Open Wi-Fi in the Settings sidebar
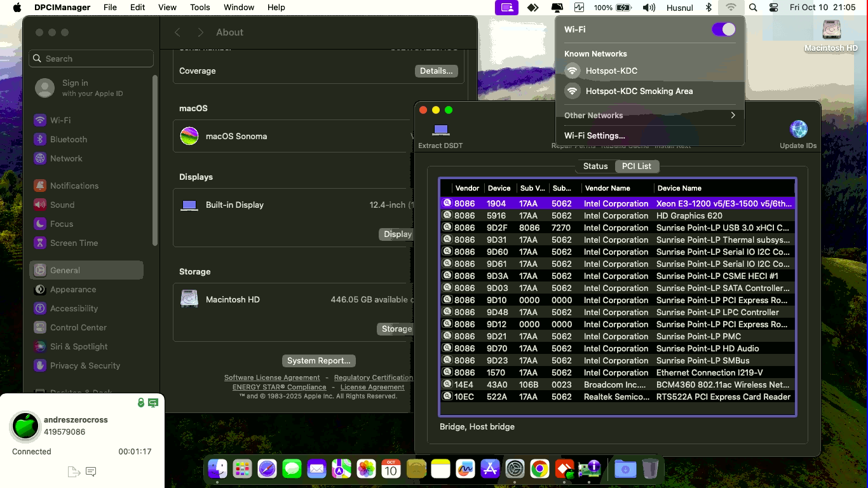The height and width of the screenshot is (488, 868). (86, 120)
